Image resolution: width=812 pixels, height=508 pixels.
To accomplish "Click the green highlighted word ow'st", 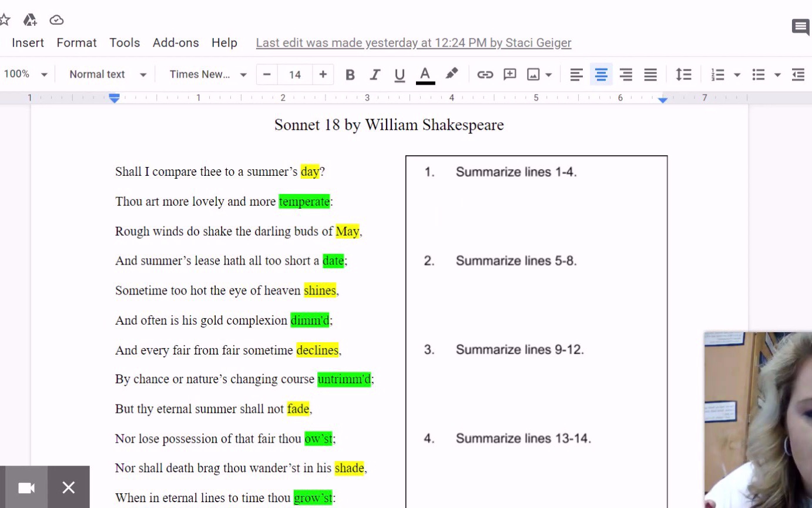I will pos(318,439).
